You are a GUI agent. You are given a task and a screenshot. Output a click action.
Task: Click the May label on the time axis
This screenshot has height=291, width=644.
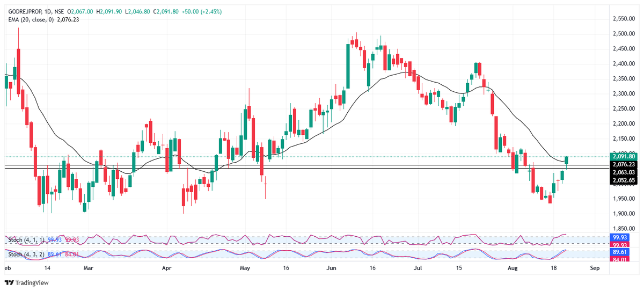tap(245, 267)
